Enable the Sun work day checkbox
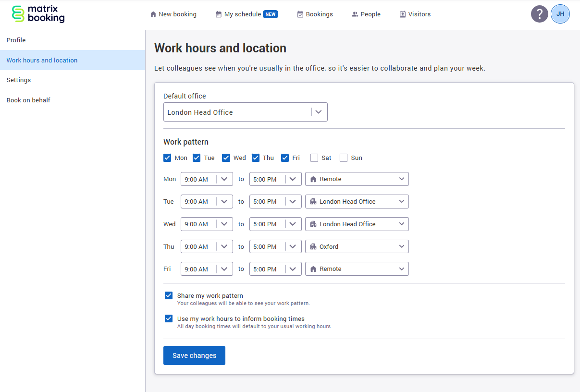The image size is (580, 392). click(344, 158)
